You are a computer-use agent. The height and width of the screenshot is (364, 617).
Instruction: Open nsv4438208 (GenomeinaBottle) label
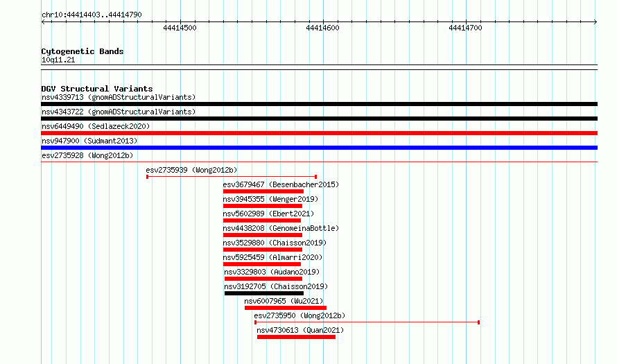point(281,228)
